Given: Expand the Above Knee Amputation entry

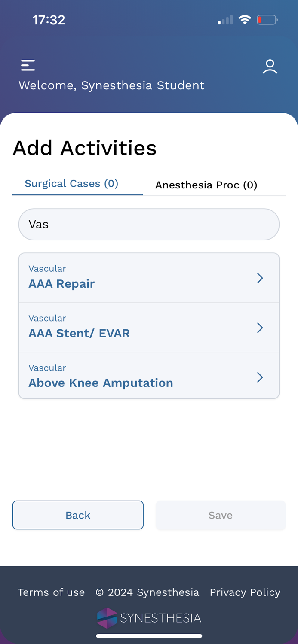Looking at the screenshot, I should (260, 377).
